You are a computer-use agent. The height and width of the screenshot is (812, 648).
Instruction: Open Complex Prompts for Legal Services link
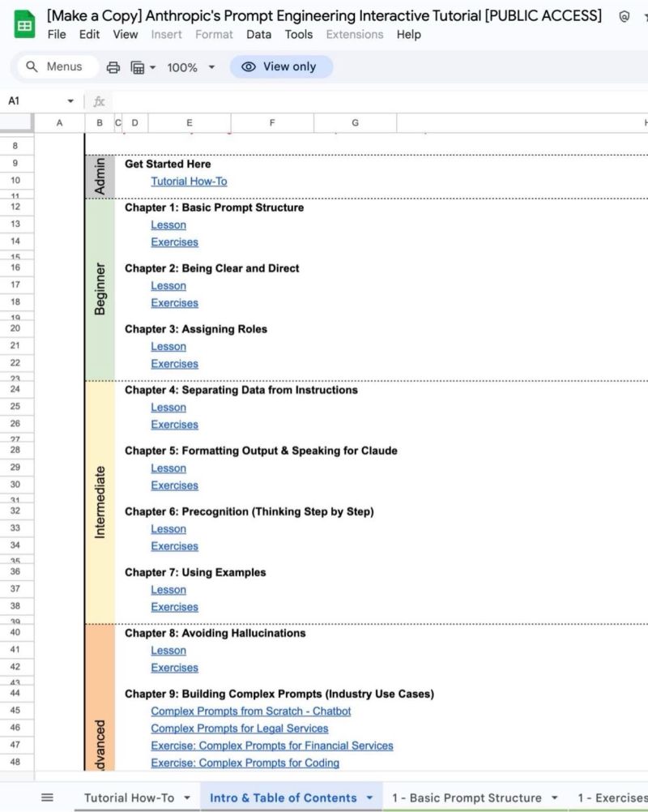[240, 729]
